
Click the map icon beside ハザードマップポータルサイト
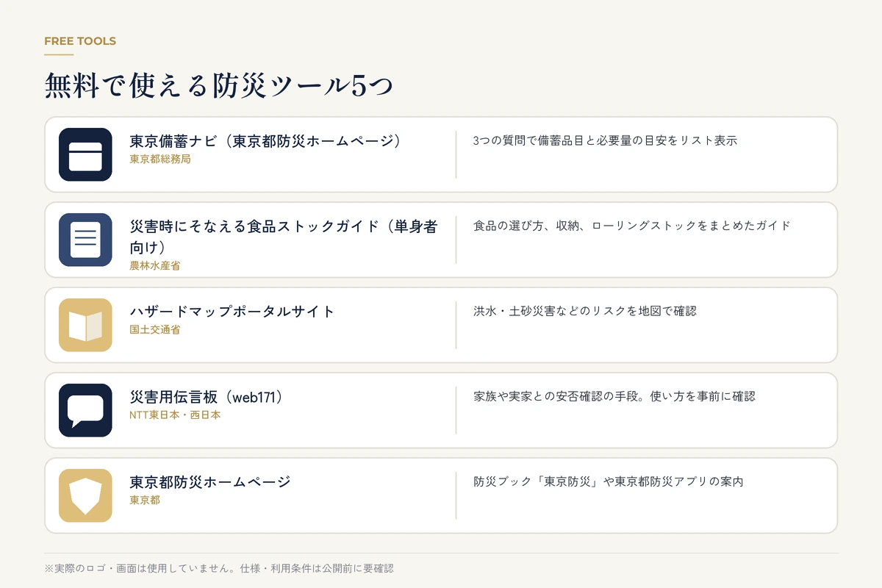85,325
